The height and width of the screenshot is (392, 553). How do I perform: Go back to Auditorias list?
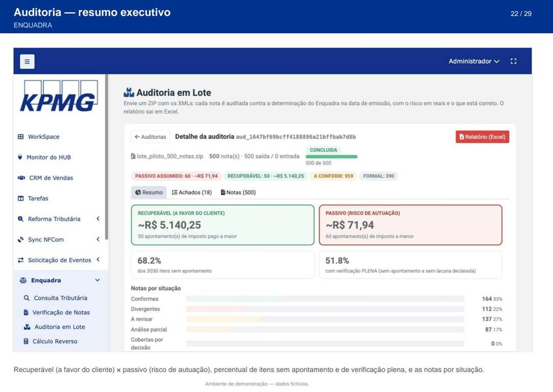151,137
